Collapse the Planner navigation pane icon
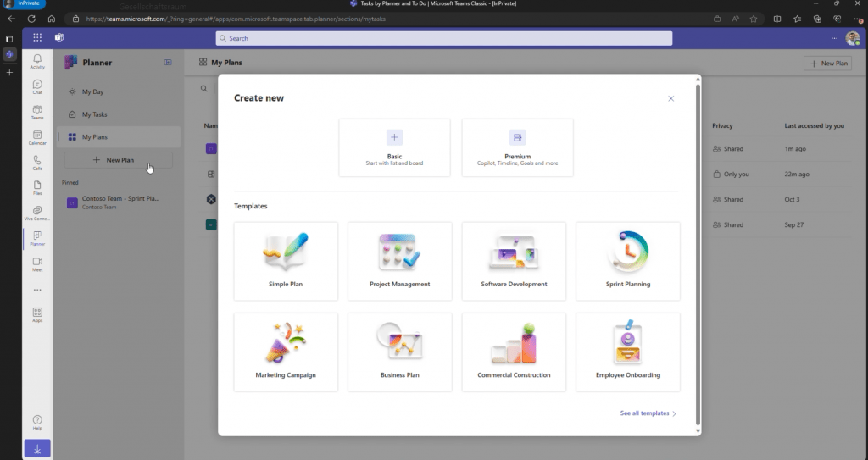 168,63
